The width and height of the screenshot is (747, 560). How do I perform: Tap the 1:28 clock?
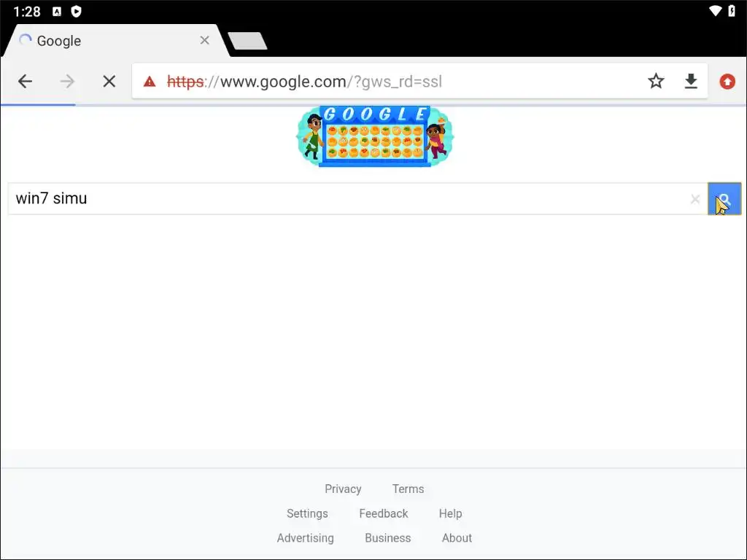coord(27,12)
